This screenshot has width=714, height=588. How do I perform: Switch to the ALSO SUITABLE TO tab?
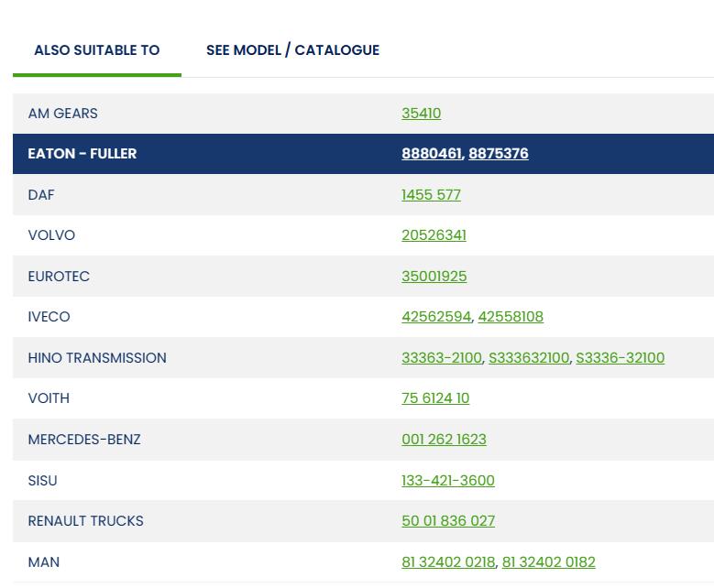[96, 50]
